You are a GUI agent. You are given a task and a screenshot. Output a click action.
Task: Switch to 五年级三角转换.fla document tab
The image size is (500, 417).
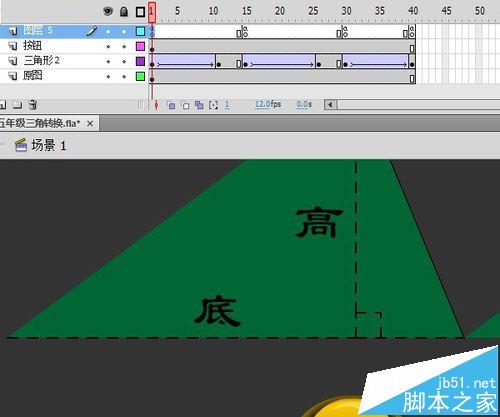[40, 123]
